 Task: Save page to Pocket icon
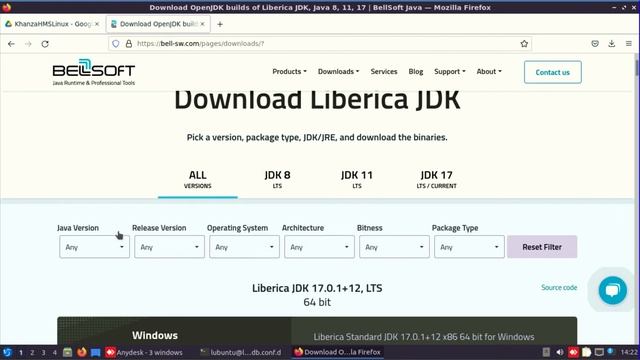pyautogui.click(x=595, y=43)
